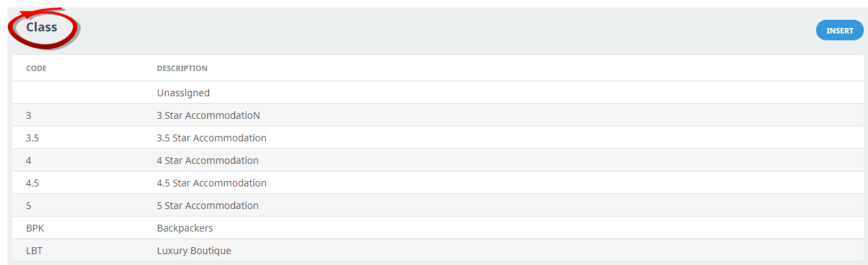Select the 4.5 Star Accommodation description
The width and height of the screenshot is (868, 265).
point(212,183)
